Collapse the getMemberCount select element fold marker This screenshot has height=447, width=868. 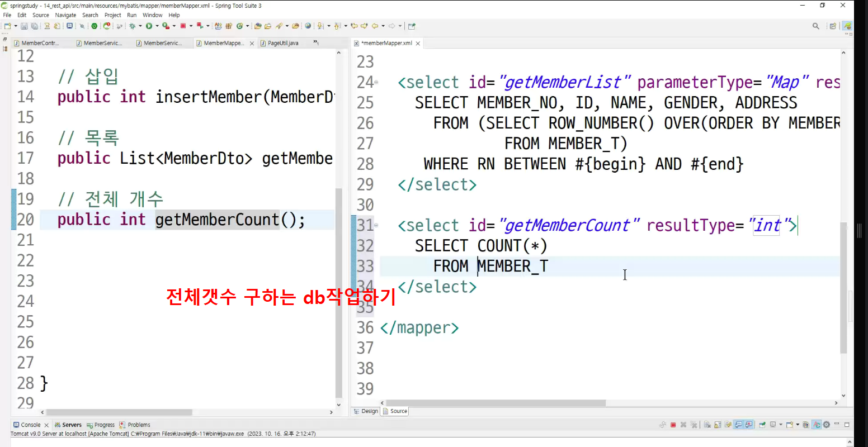(x=376, y=226)
